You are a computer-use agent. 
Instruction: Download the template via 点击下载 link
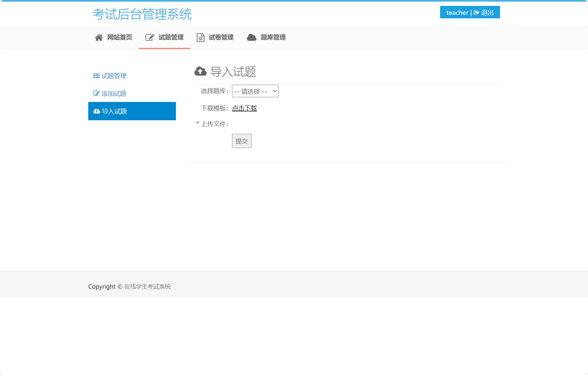[244, 108]
